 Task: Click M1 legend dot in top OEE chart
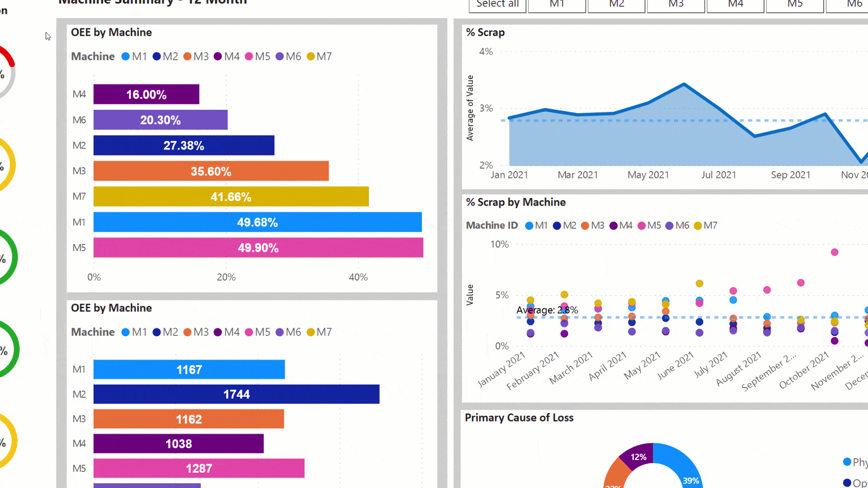pos(126,56)
